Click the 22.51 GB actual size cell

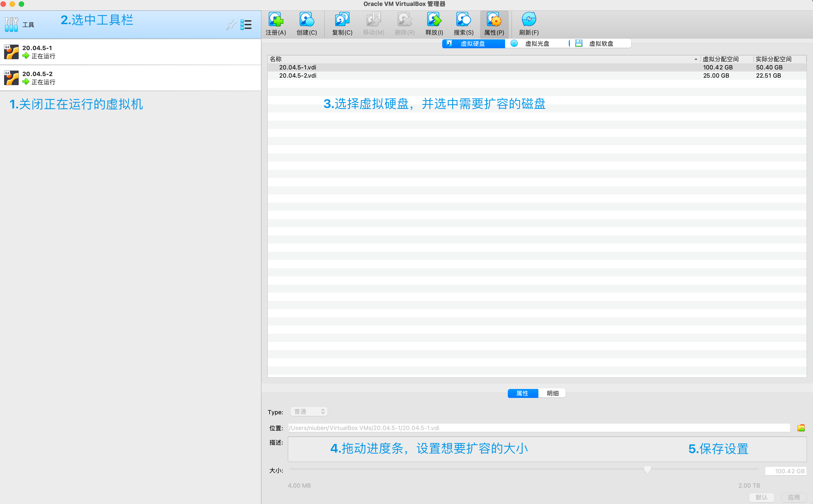pyautogui.click(x=768, y=76)
